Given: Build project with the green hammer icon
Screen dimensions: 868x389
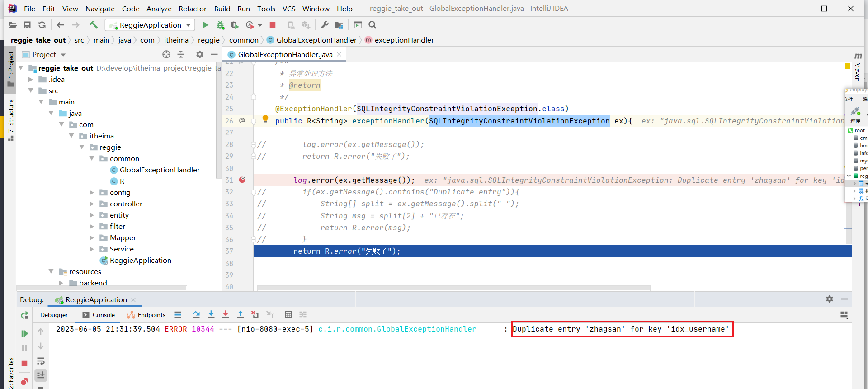Looking at the screenshot, I should [x=94, y=25].
